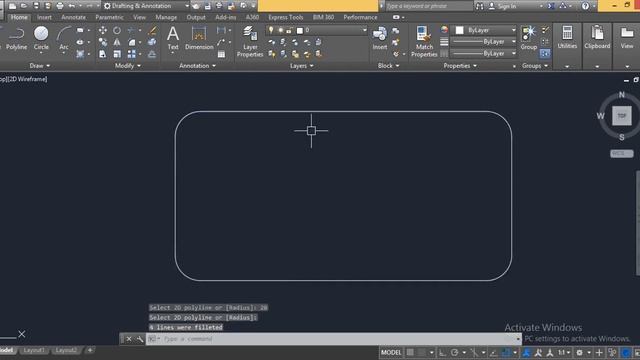
Task: Switch to the Express Tools tab
Action: (x=285, y=17)
